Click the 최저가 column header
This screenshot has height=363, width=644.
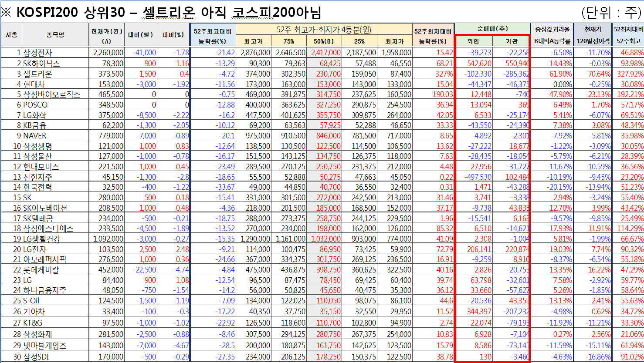(x=394, y=41)
